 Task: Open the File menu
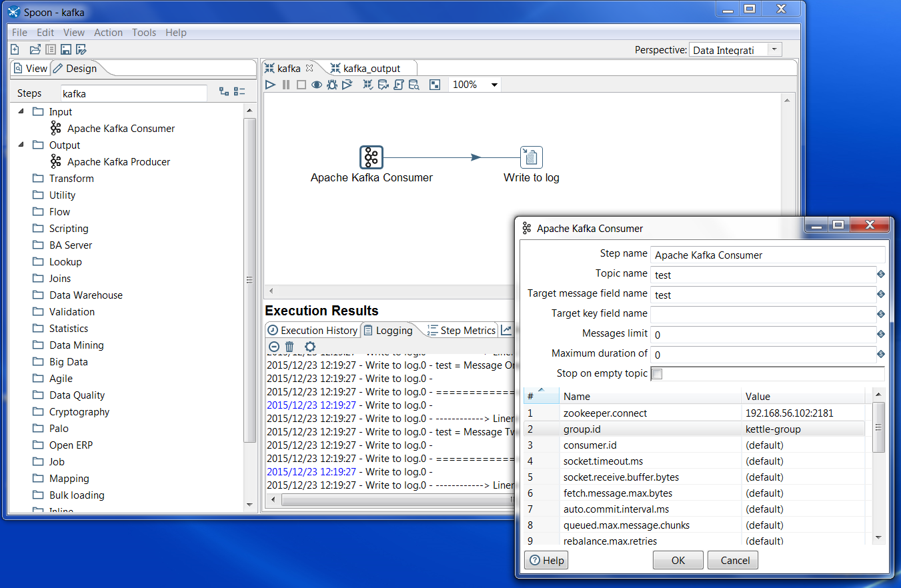click(20, 32)
